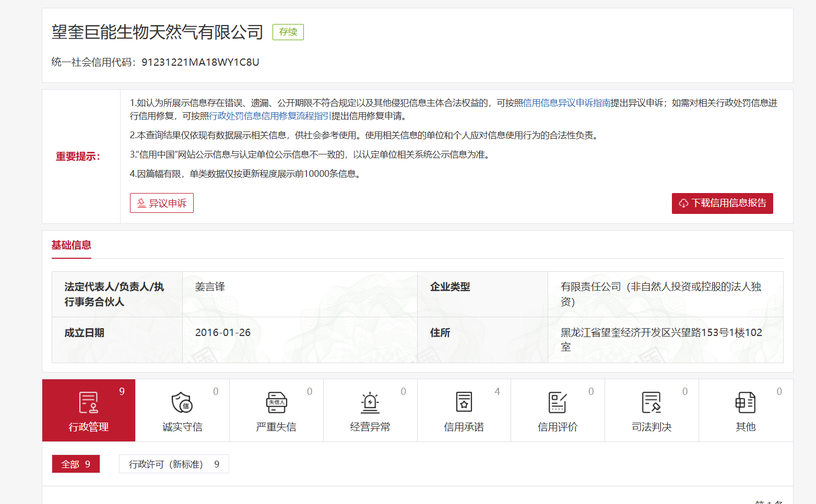Screen dimensions: 816x504
Task: Open the 信用承诺 tab label
Action: coord(464,427)
